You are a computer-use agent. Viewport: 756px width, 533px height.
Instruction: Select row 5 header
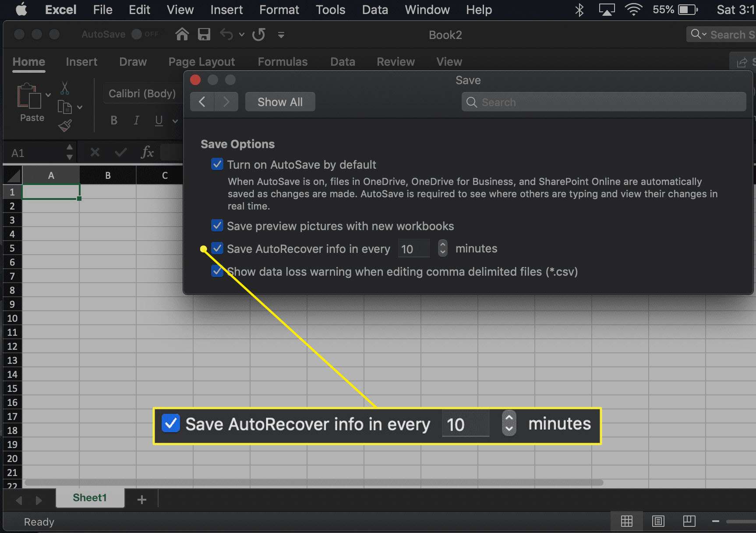12,248
